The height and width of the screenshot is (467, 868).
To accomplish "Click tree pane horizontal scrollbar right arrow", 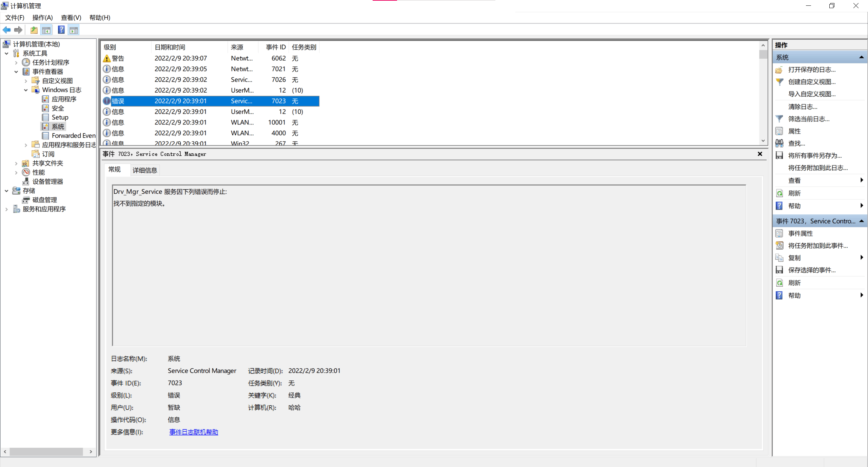I will point(91,452).
